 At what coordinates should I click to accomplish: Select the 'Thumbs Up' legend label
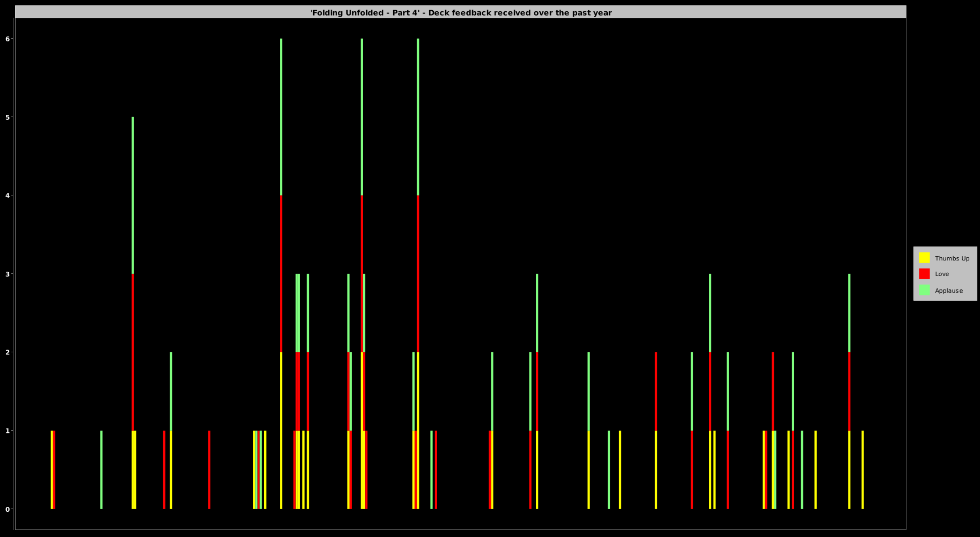pos(952,258)
